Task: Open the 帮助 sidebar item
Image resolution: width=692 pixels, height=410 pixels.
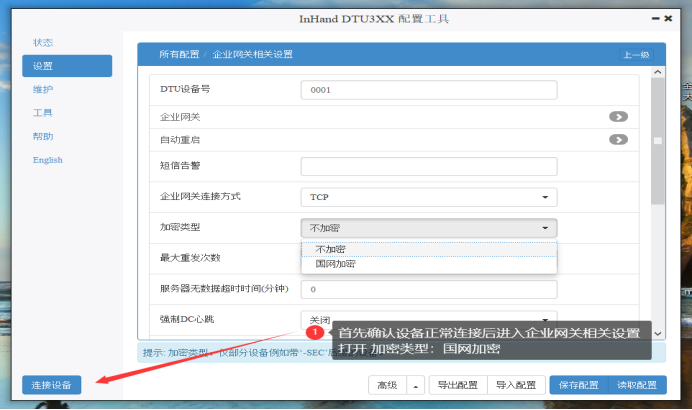Action: 43,136
